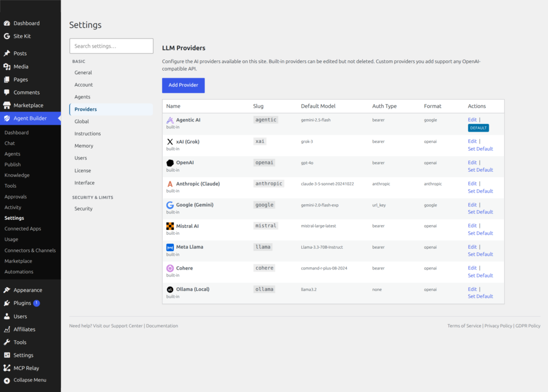Open the Automations submenu item
The width and height of the screenshot is (548, 392).
point(19,272)
